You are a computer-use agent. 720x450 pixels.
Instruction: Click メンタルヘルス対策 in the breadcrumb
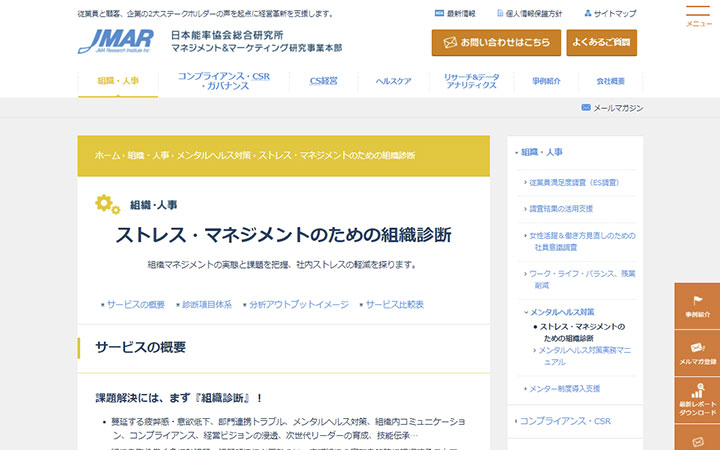[x=214, y=156]
